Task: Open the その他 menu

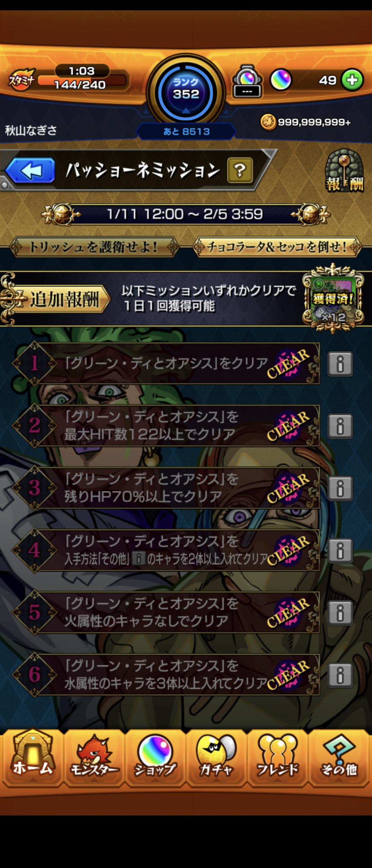Action: pos(339,758)
